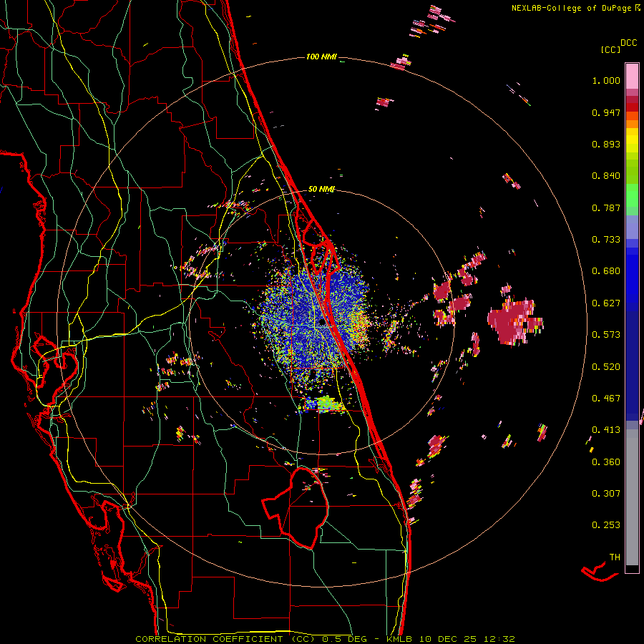The height and width of the screenshot is (644, 644).
Task: Click the 12:32 timestamp text
Action: 499,639
